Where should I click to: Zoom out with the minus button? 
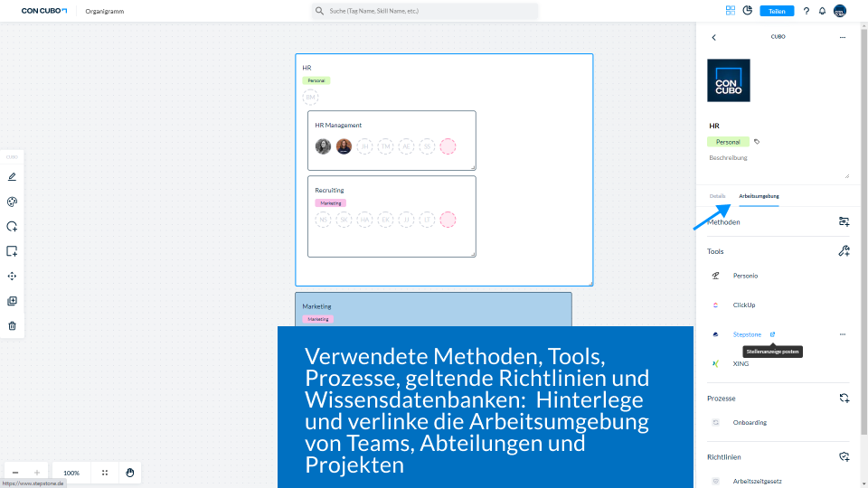pyautogui.click(x=15, y=473)
